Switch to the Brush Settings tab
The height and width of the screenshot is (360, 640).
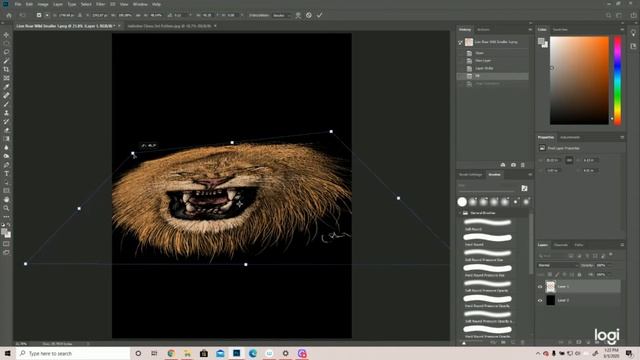click(471, 175)
